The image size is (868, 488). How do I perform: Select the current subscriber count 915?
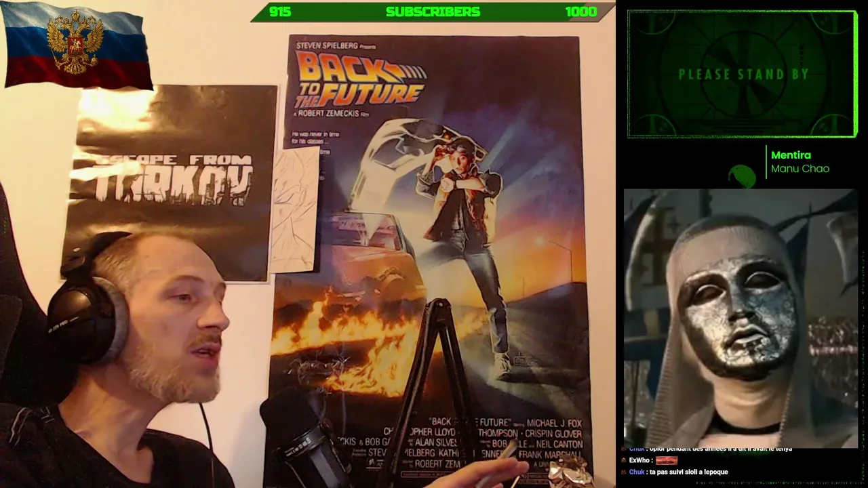point(280,12)
